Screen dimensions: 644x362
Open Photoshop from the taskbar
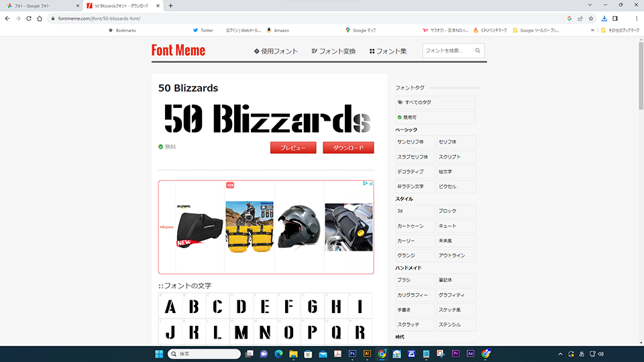click(352, 353)
